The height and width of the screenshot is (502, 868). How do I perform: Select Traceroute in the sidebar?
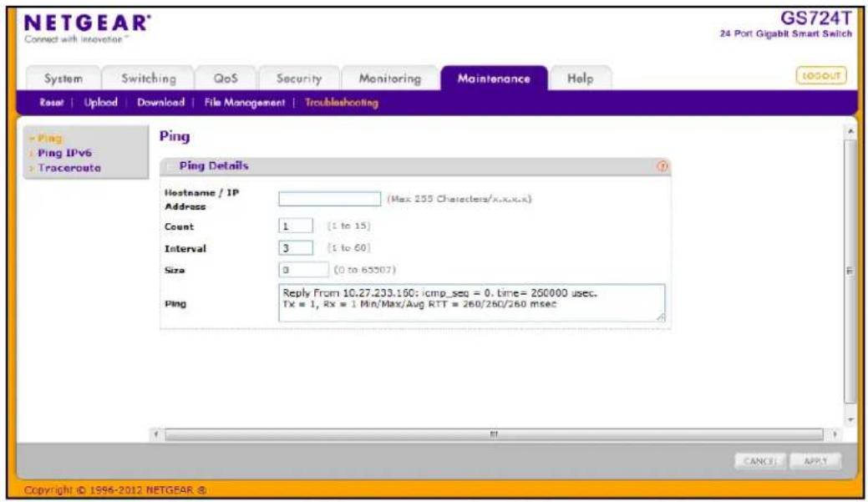tap(69, 168)
